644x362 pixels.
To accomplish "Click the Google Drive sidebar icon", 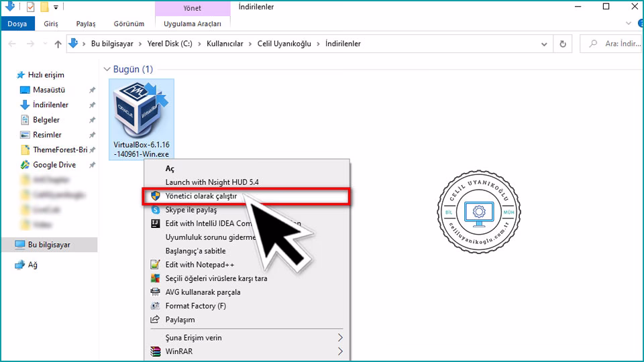I will (25, 165).
